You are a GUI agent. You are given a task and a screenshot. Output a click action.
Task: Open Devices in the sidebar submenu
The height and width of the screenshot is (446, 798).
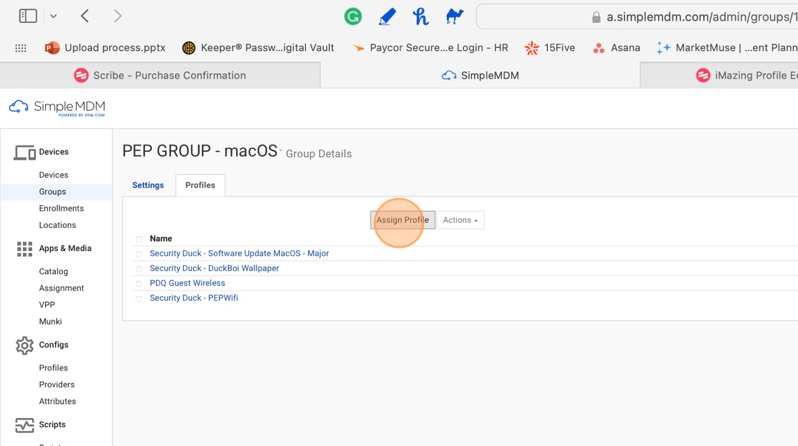pyautogui.click(x=53, y=175)
